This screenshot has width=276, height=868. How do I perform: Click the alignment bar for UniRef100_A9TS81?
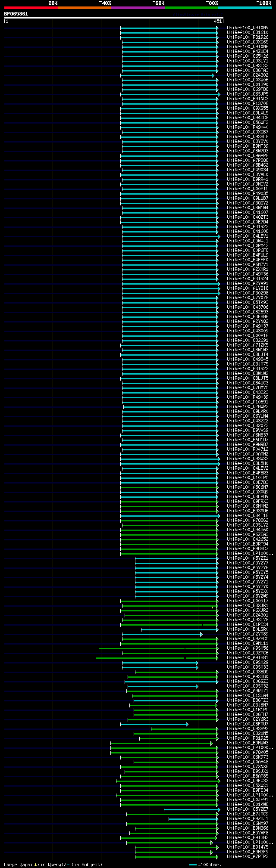coord(157,658)
